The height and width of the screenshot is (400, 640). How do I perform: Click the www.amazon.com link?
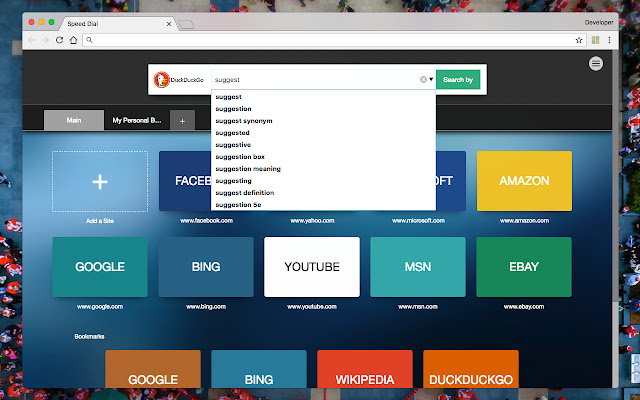click(524, 220)
